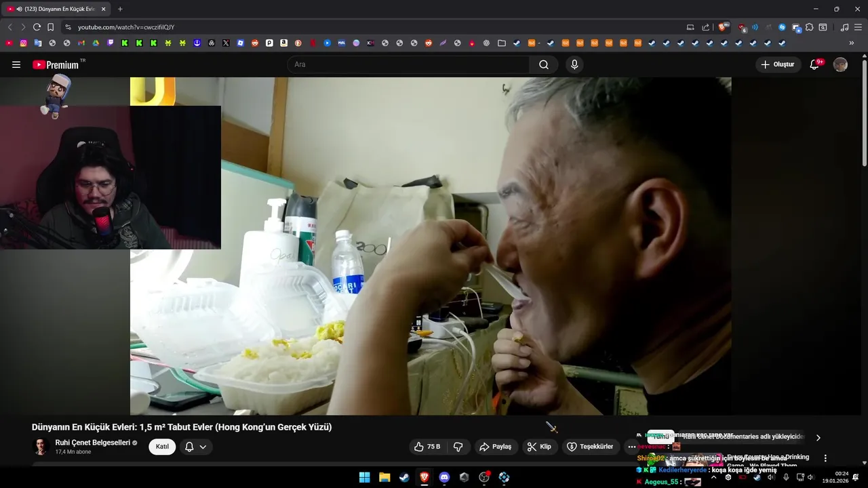Show hidden bookmarks chevron
Screen dimensions: 868x488
coord(852,43)
